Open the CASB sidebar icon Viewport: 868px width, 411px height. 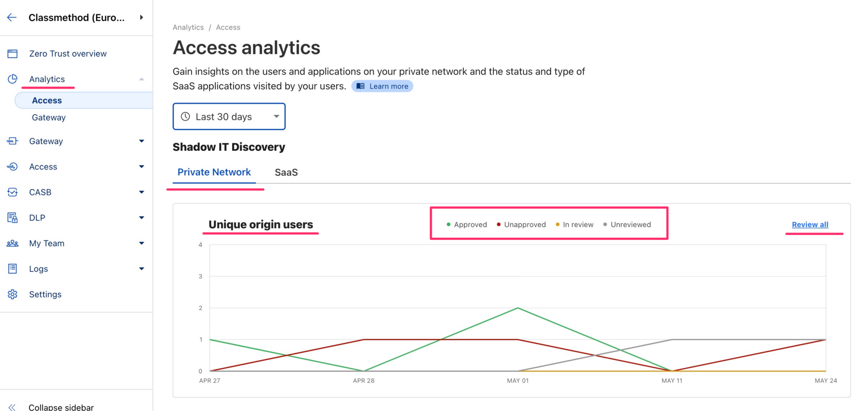(x=13, y=192)
